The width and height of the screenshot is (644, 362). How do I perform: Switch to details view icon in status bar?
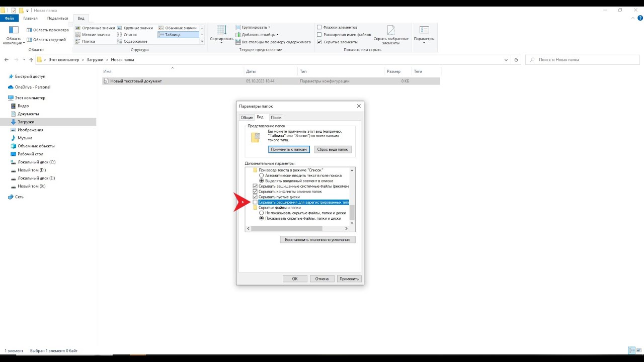coord(631,350)
